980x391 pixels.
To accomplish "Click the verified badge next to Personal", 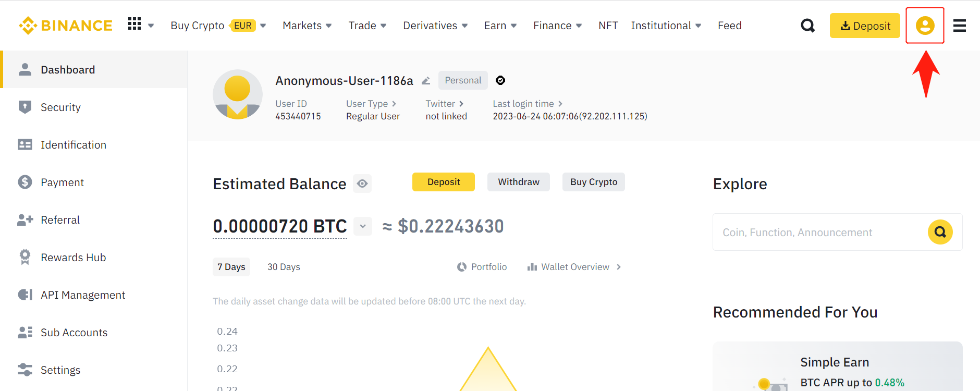I will (500, 80).
